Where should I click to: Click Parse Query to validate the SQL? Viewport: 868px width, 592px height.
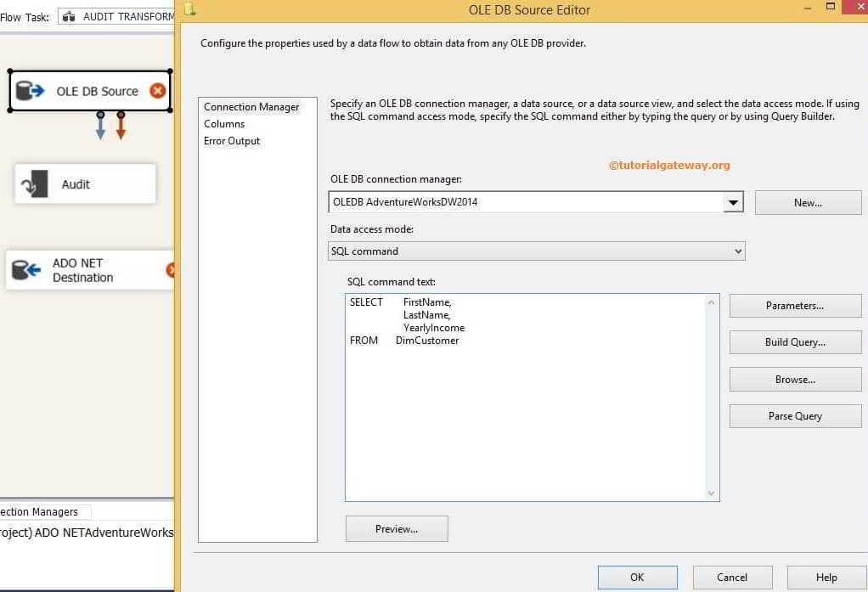[x=795, y=415]
